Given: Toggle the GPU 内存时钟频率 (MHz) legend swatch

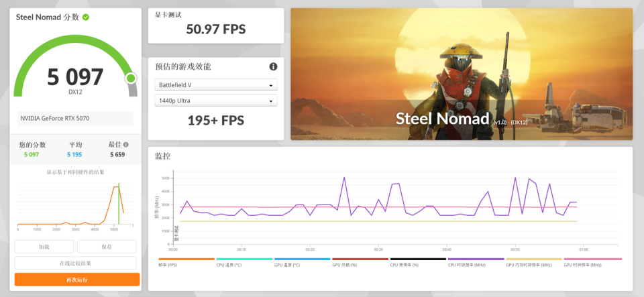Looking at the screenshot, I should point(534,259).
